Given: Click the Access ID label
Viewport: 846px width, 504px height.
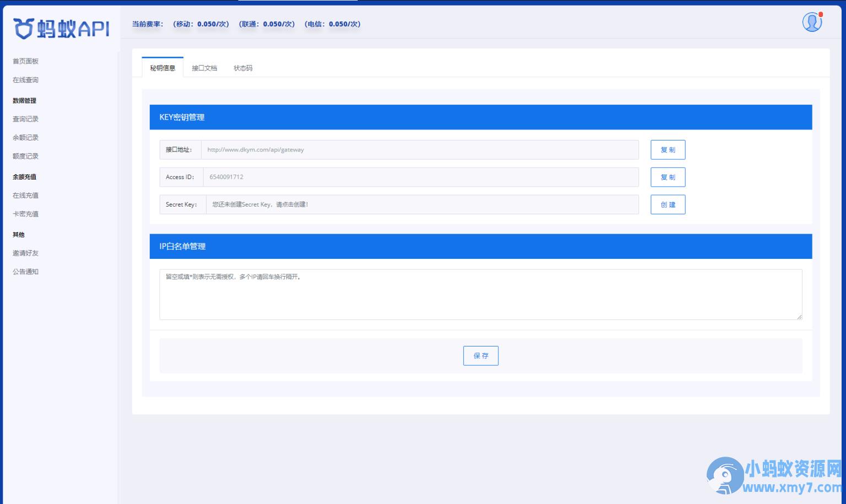Looking at the screenshot, I should 180,177.
